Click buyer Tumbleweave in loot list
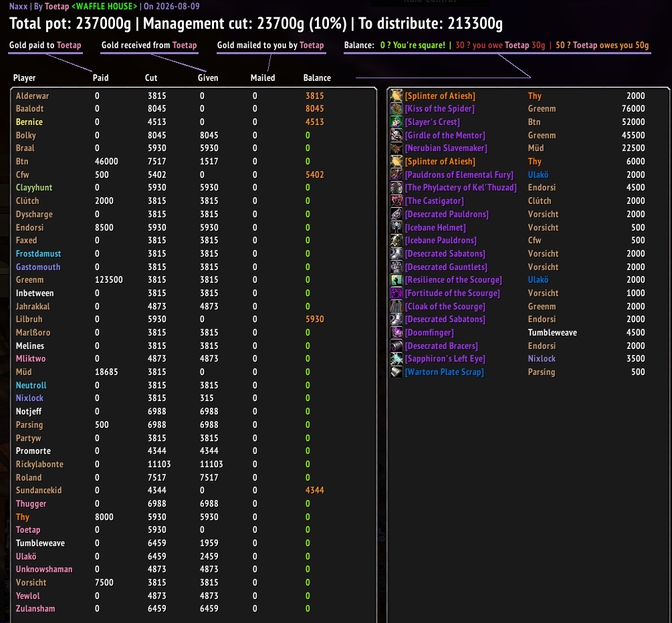This screenshot has width=672, height=623. pyautogui.click(x=552, y=332)
